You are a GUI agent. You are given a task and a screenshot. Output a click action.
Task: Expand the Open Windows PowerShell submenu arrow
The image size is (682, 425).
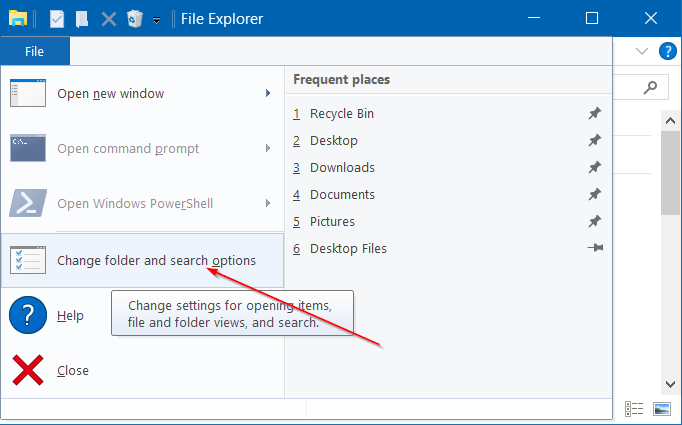[268, 203]
